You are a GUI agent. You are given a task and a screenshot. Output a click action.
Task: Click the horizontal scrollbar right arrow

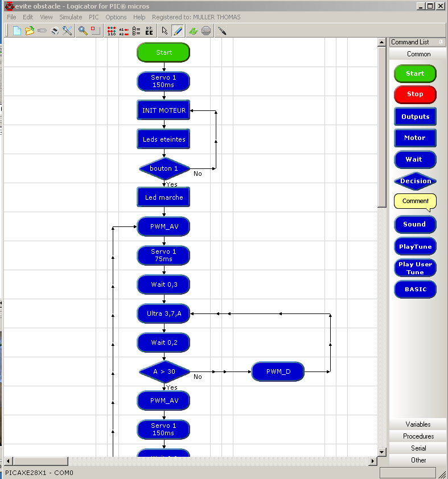pos(372,461)
